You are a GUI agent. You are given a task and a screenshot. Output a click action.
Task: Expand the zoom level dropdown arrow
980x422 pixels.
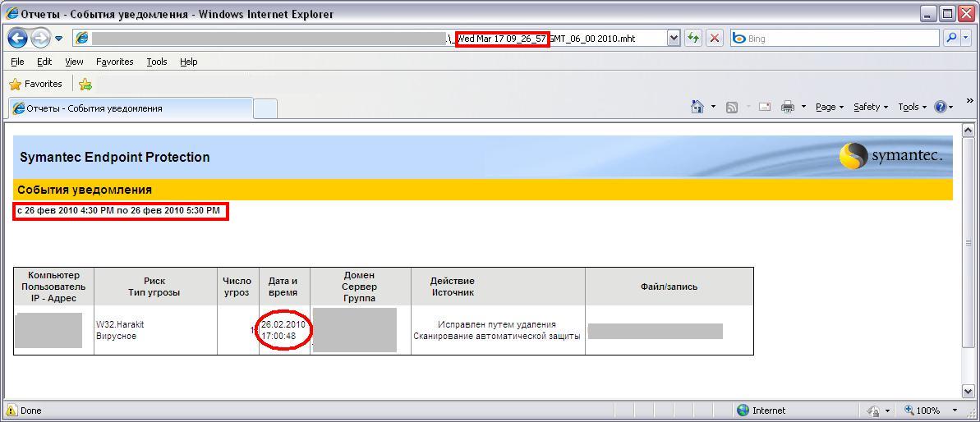tap(955, 411)
